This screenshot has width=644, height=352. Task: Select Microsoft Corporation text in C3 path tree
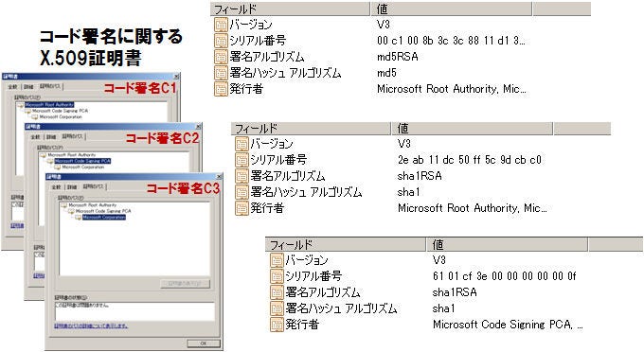[104, 218]
